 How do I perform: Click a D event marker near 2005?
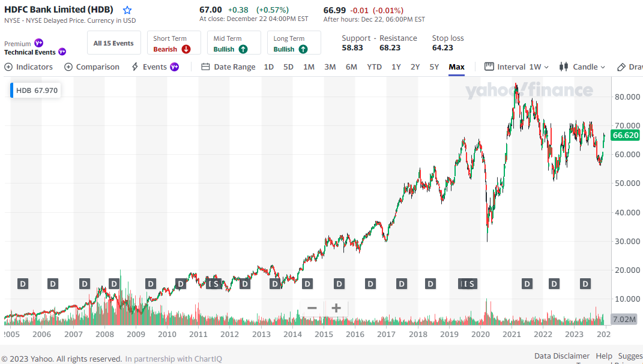[x=22, y=283]
